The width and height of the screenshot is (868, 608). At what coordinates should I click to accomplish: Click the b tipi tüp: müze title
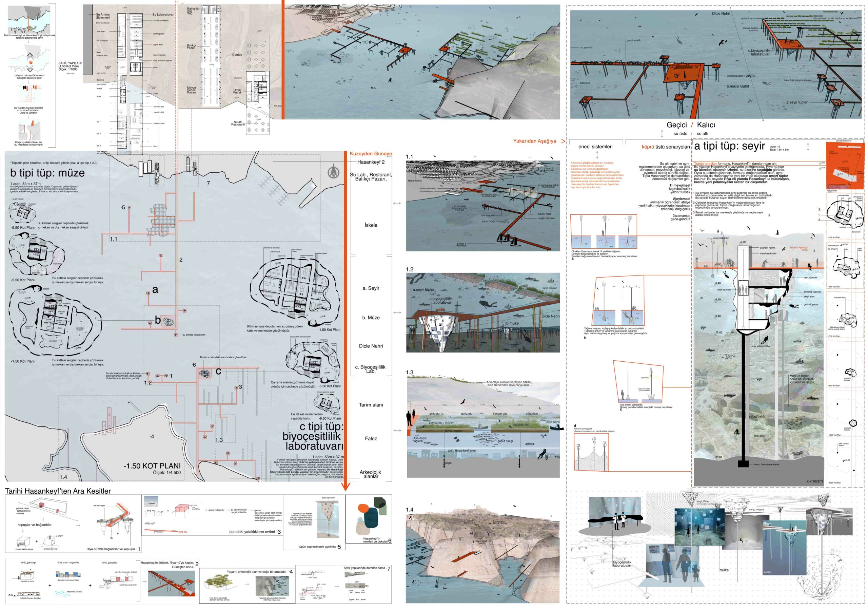pyautogui.click(x=47, y=173)
